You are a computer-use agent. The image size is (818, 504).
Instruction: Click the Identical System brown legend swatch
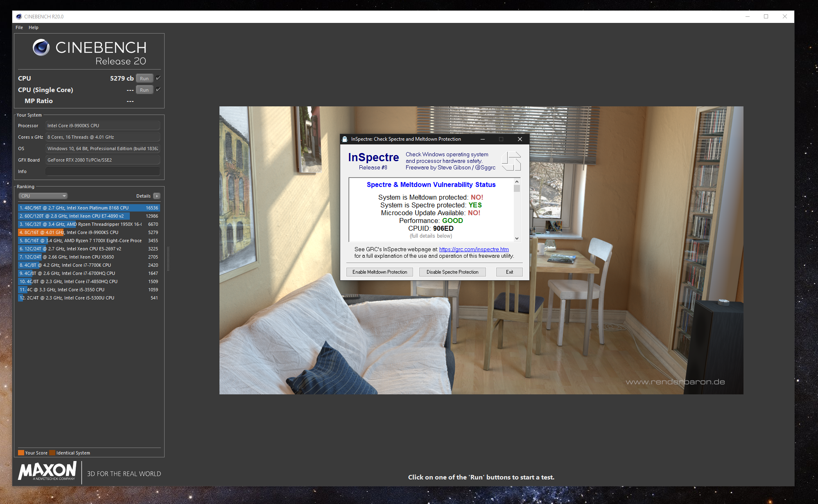52,453
